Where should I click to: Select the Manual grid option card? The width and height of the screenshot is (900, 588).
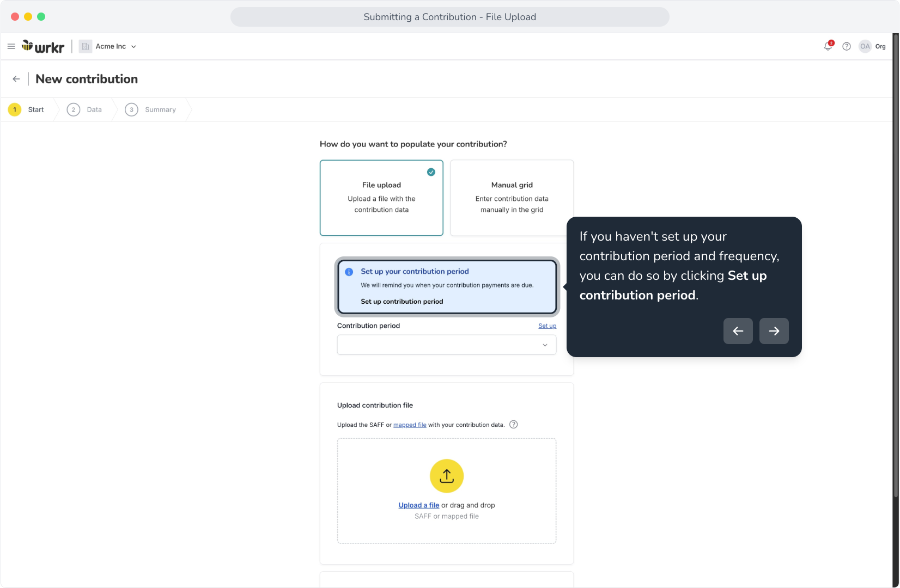tap(512, 198)
